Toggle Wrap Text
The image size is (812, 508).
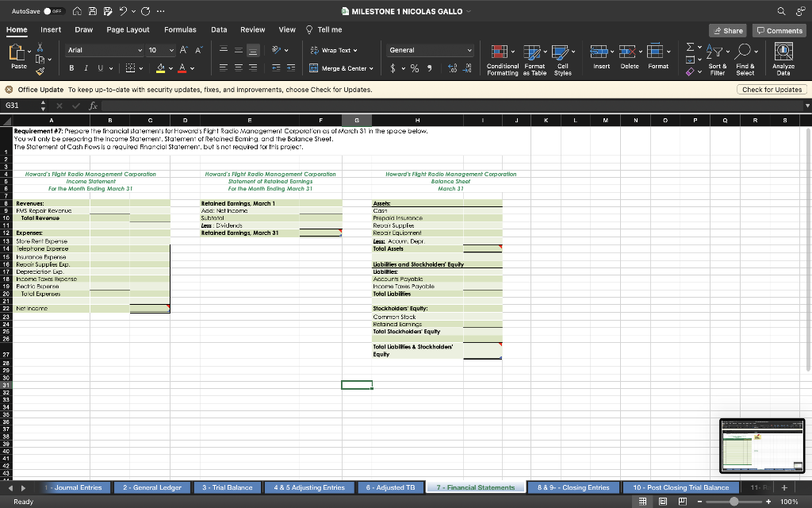(334, 50)
